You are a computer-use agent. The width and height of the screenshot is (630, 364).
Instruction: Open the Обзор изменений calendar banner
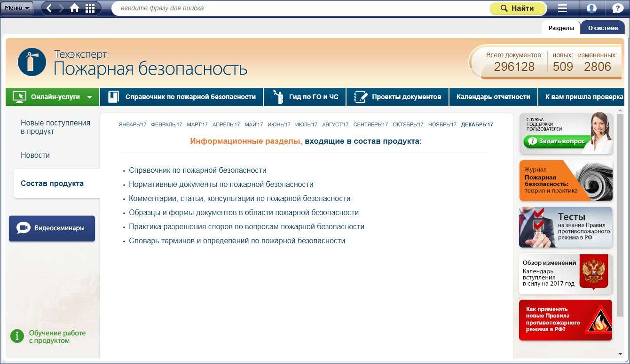(x=566, y=274)
